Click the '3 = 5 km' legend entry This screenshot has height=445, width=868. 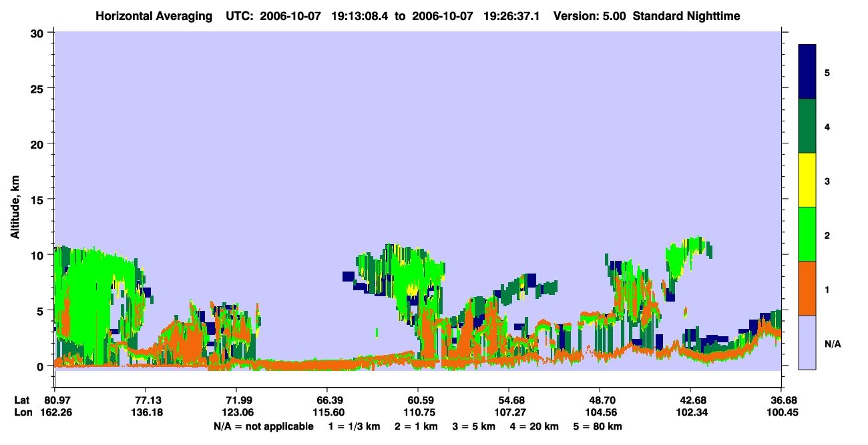[x=474, y=426]
